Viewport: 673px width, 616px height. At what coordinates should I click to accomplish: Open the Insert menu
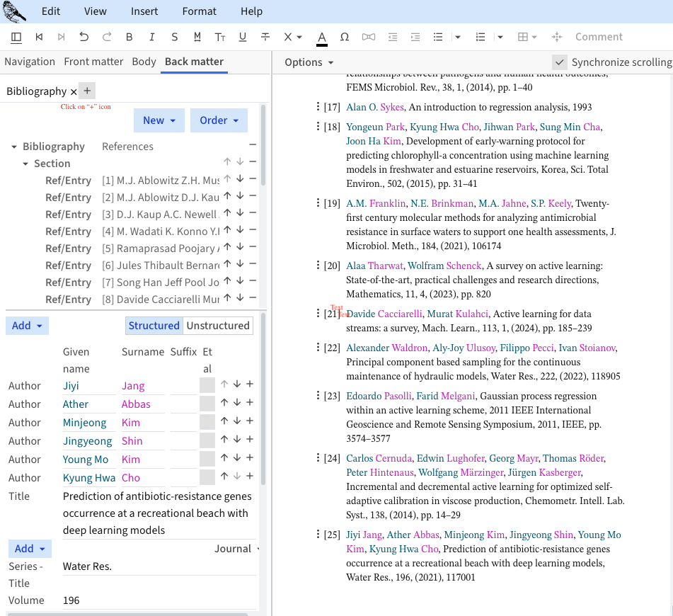pos(144,11)
